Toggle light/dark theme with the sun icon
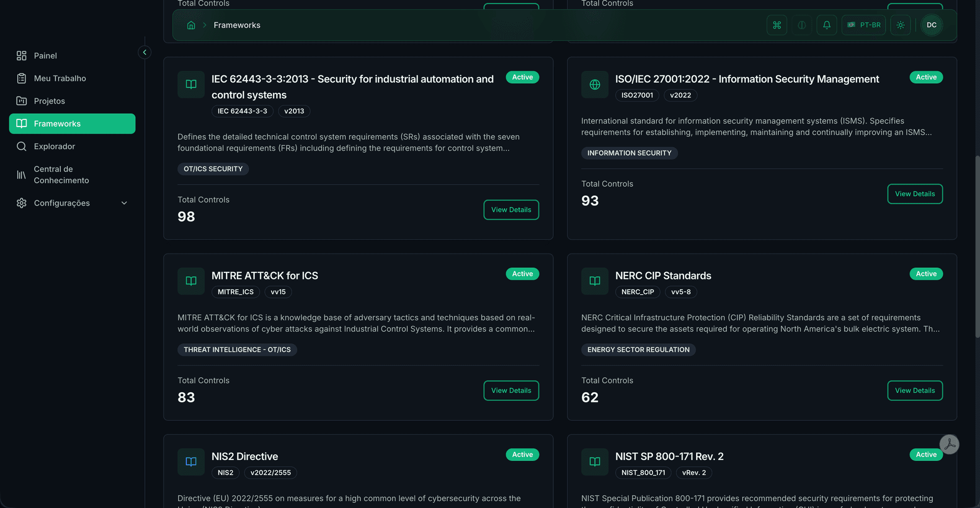This screenshot has width=980, height=508. point(900,24)
